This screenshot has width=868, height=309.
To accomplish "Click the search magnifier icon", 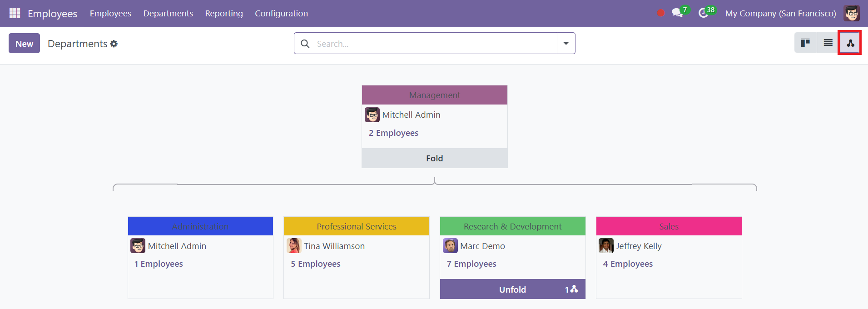I will (x=305, y=44).
